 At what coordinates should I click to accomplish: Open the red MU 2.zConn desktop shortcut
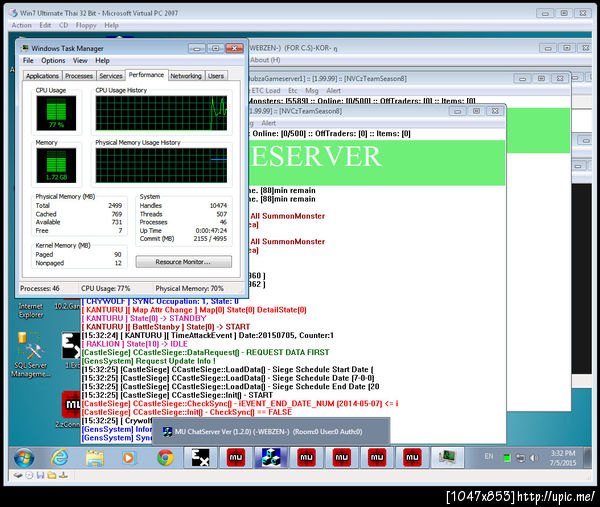click(71, 409)
